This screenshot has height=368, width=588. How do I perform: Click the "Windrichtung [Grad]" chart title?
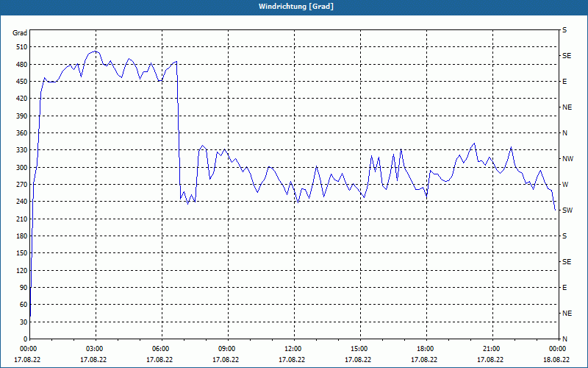(x=296, y=7)
